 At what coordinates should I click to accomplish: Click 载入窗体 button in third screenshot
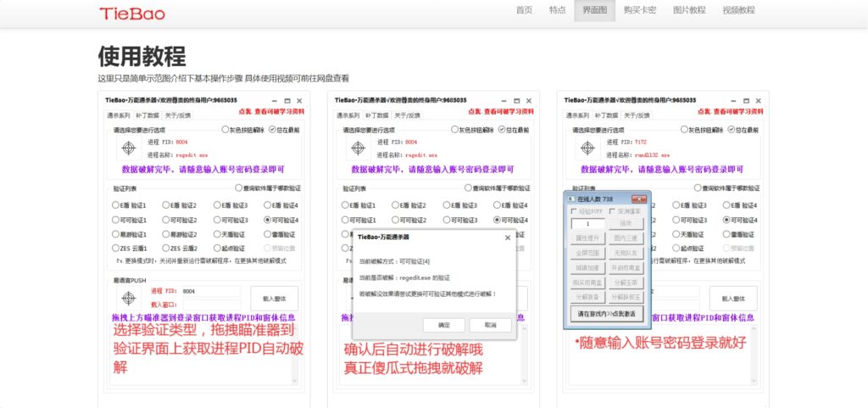point(733,299)
